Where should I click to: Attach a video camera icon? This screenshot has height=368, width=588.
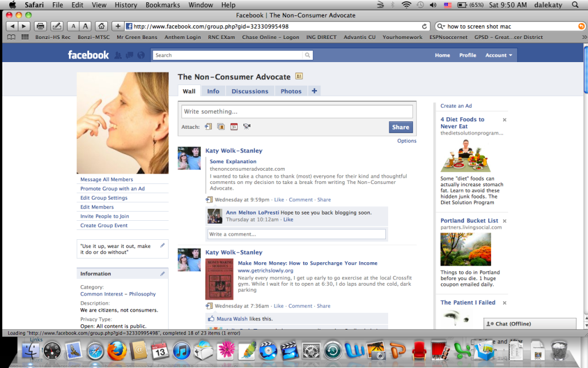pyautogui.click(x=247, y=126)
